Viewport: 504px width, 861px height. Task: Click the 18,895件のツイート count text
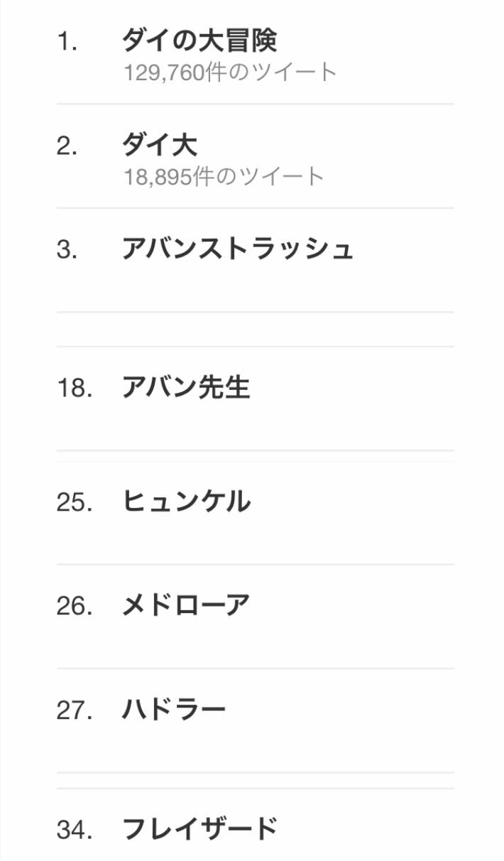tap(224, 176)
